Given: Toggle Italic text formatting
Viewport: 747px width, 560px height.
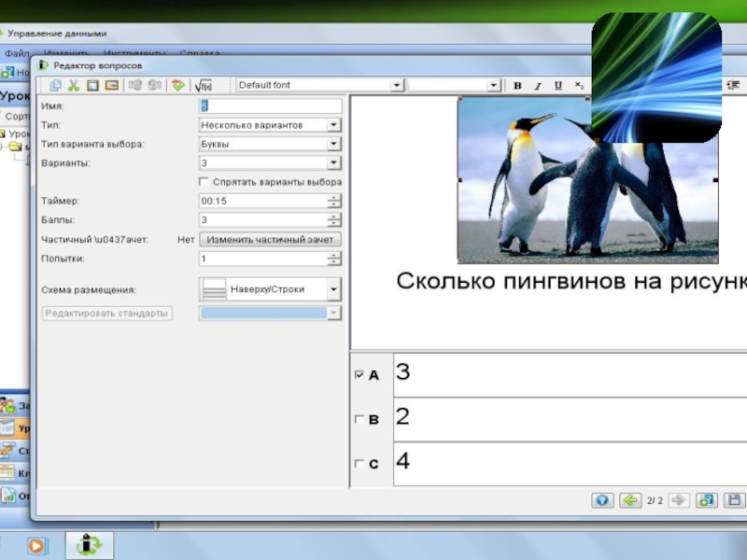Looking at the screenshot, I should tap(538, 86).
